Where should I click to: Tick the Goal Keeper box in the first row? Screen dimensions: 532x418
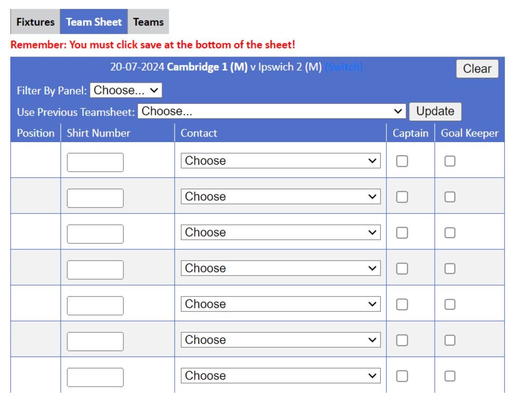449,161
